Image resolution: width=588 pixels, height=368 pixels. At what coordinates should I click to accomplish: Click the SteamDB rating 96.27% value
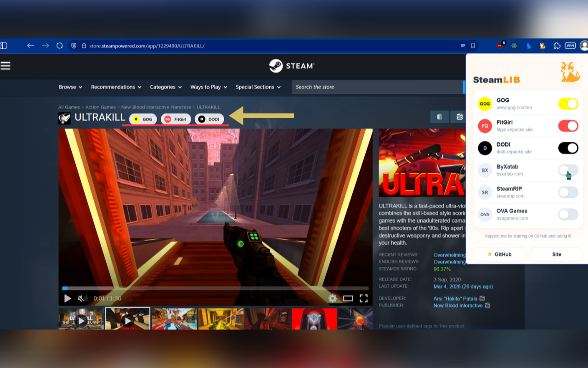click(442, 269)
